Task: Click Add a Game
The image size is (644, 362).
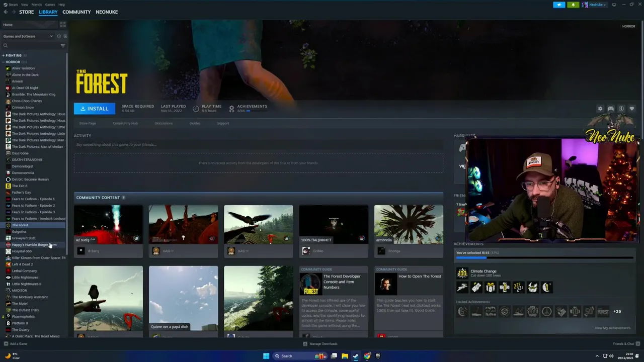Action: 16,344
